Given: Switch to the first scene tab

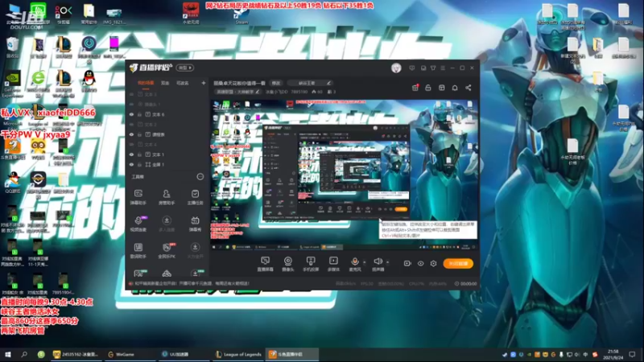Looking at the screenshot, I should tap(146, 84).
